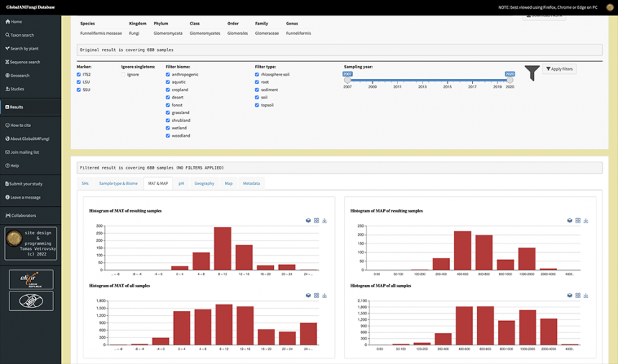Screen dimensions: 618x364
Task: Click the 2007 sampling year slider handle
Action: 347,80
